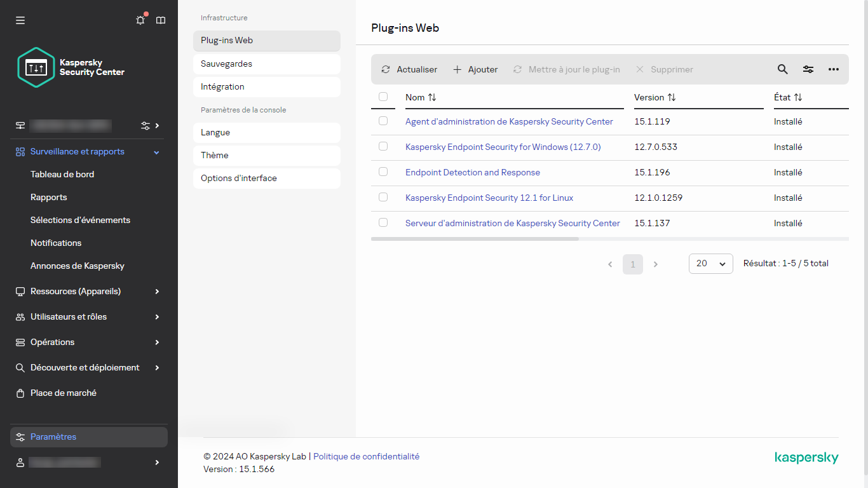Image resolution: width=868 pixels, height=488 pixels.
Task: Expand Ressources (Appareils) chevron
Action: [157, 291]
